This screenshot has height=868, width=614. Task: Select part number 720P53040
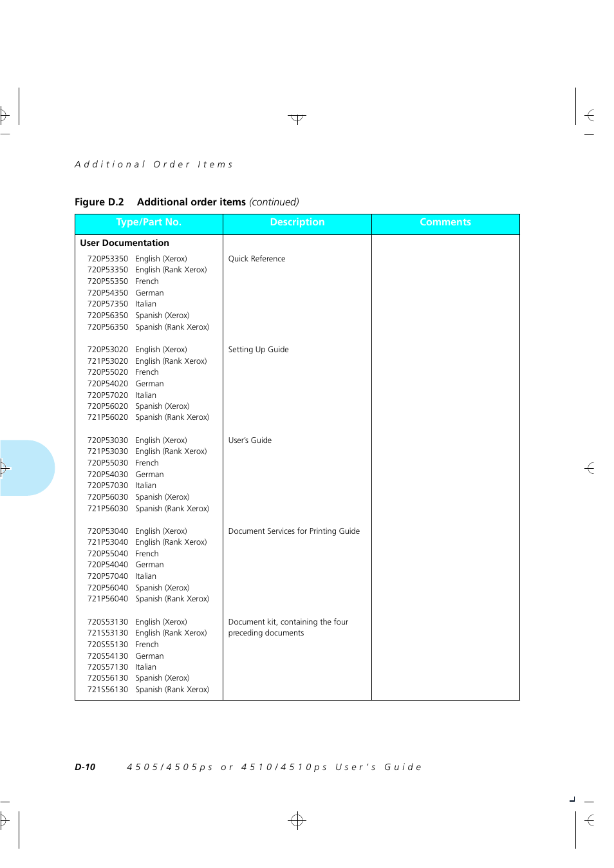(x=107, y=531)
